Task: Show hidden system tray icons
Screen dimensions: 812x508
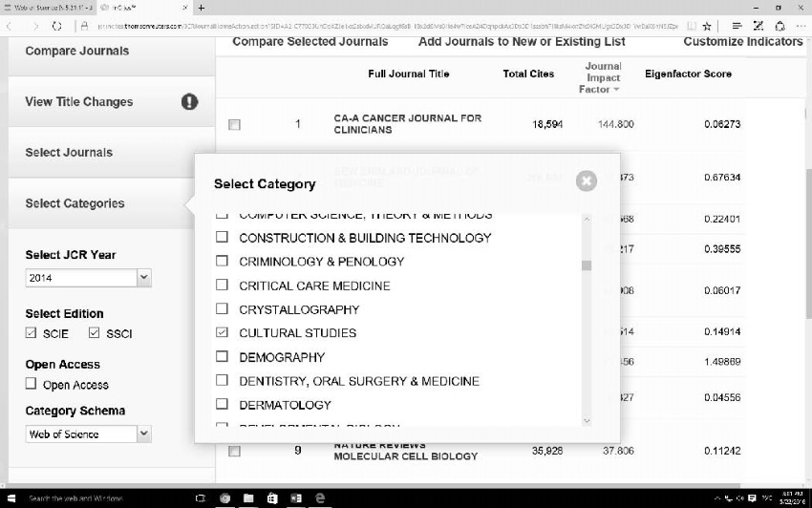Action: tap(716, 498)
